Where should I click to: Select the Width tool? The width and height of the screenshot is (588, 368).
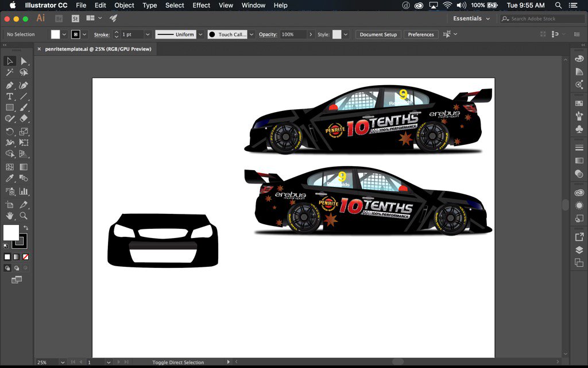(10, 143)
